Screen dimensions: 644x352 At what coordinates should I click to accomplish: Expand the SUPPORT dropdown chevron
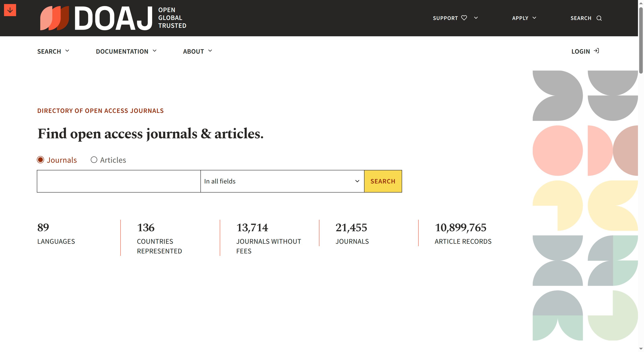[x=476, y=18]
